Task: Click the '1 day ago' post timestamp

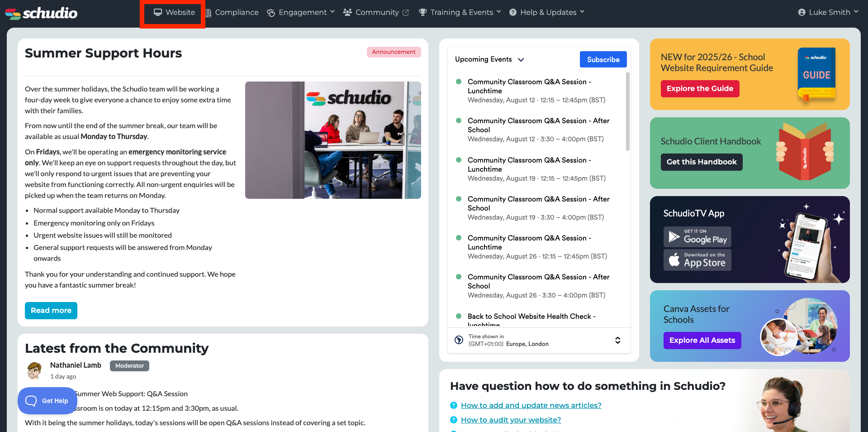Action: [x=63, y=376]
